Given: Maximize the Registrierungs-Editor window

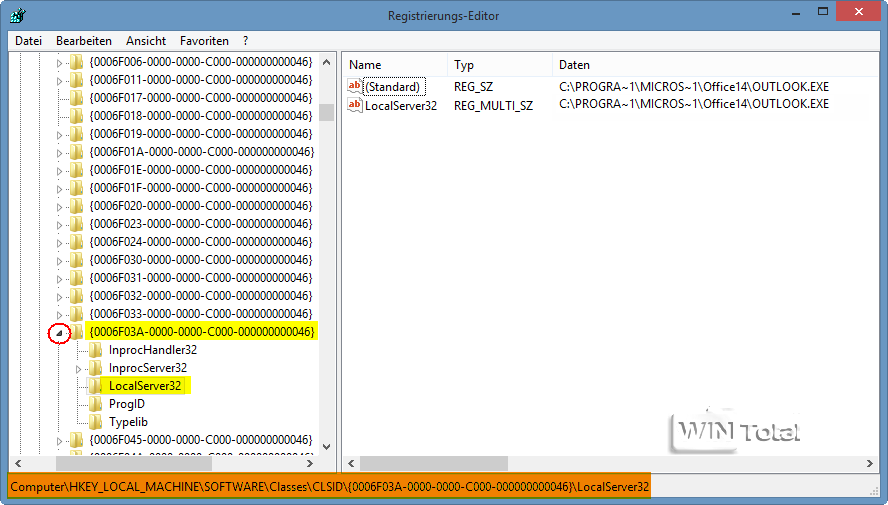Looking at the screenshot, I should 823,12.
